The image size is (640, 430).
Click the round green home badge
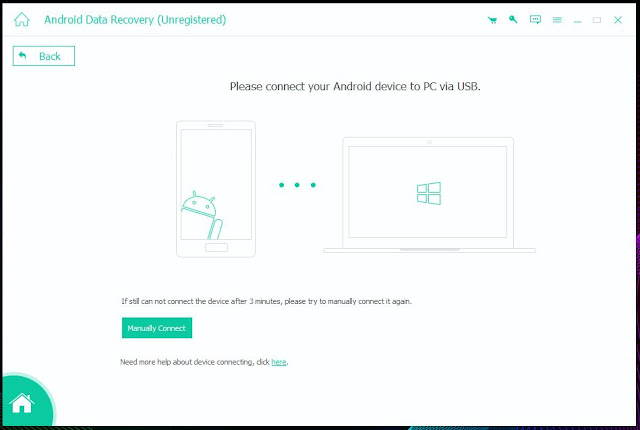click(26, 401)
